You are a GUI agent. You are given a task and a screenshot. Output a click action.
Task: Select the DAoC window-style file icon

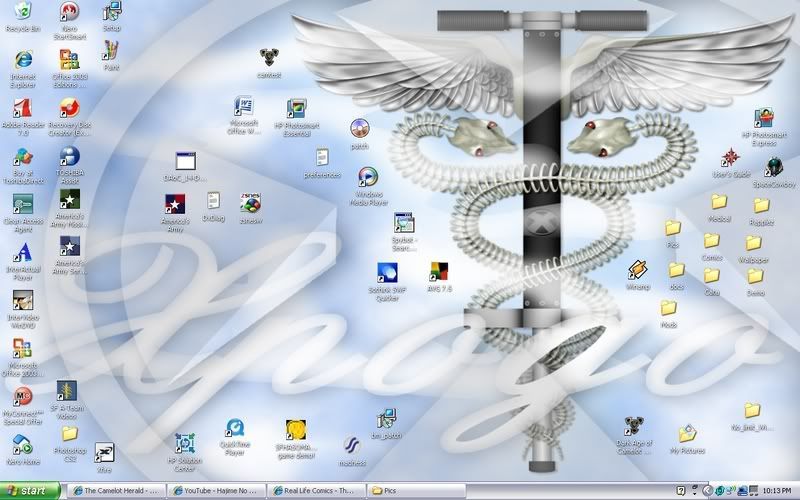pyautogui.click(x=186, y=161)
